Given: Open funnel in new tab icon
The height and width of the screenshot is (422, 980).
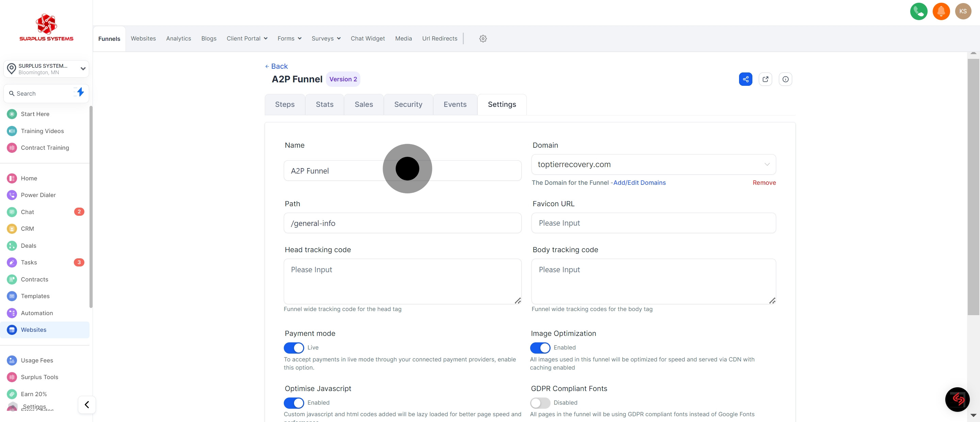Looking at the screenshot, I should pyautogui.click(x=765, y=79).
